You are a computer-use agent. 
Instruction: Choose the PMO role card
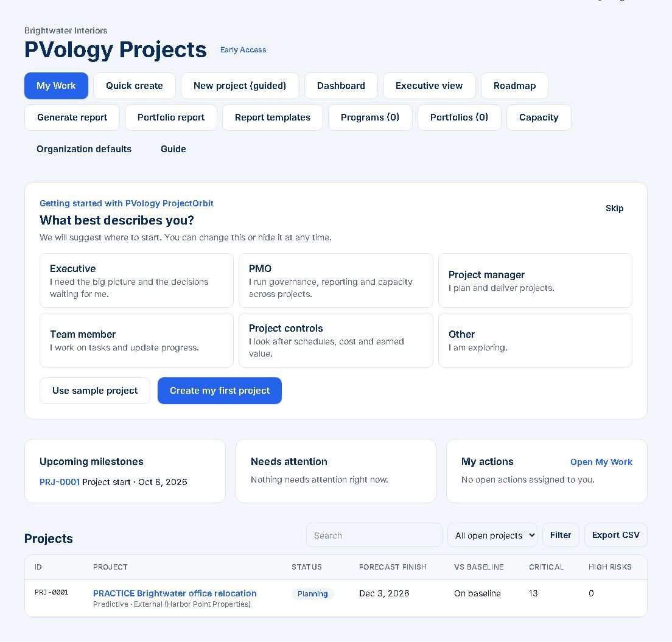335,281
